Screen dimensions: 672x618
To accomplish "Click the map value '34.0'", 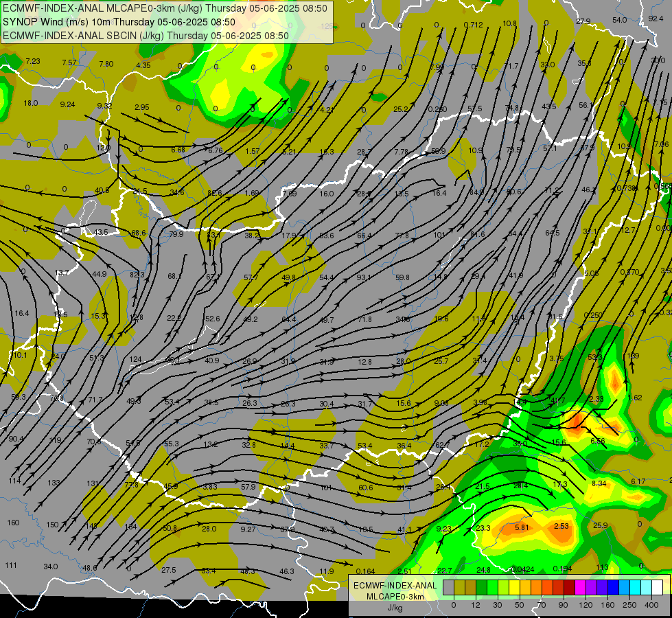I will [51, 566].
